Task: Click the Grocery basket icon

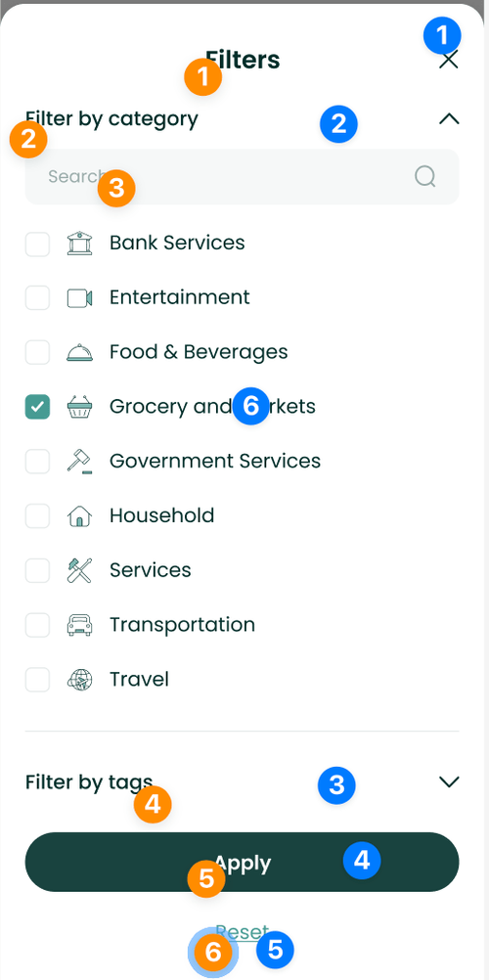Action: point(79,408)
